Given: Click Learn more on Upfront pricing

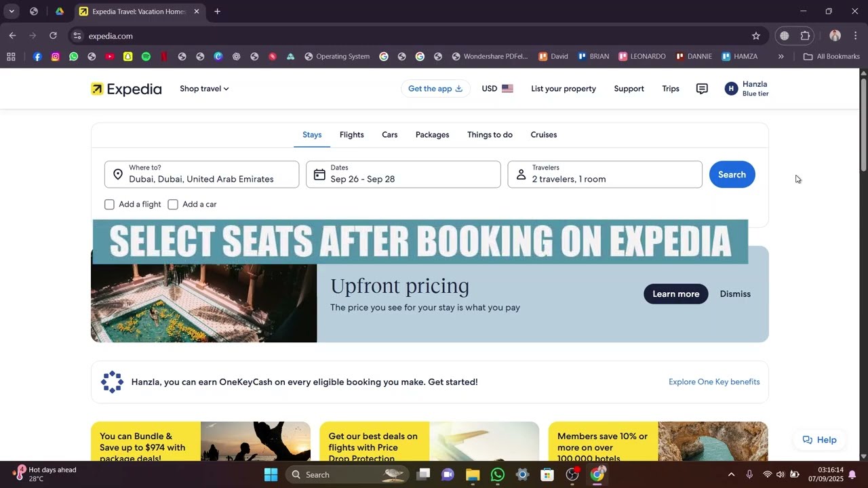Looking at the screenshot, I should point(676,294).
